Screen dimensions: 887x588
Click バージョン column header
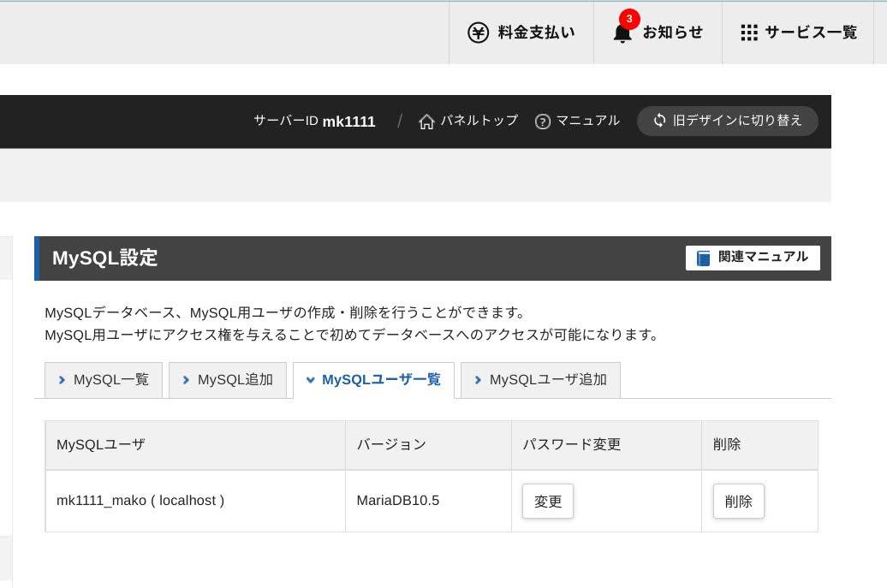coord(428,445)
